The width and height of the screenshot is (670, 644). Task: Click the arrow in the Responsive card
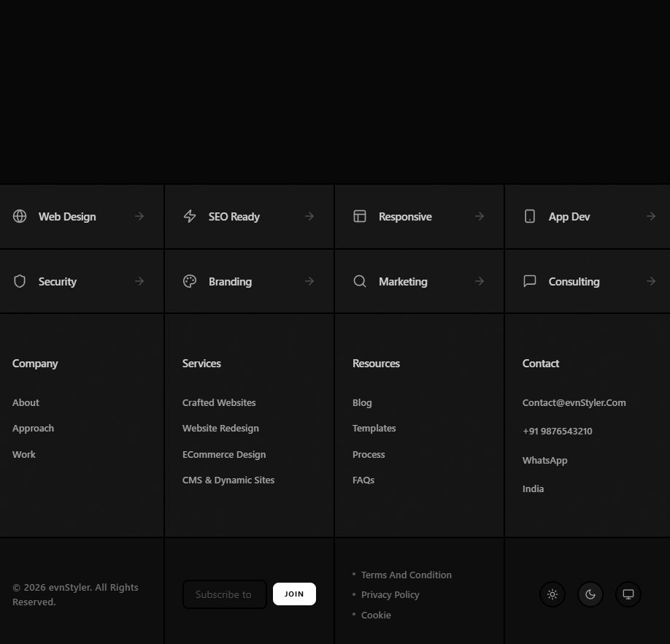[480, 216]
